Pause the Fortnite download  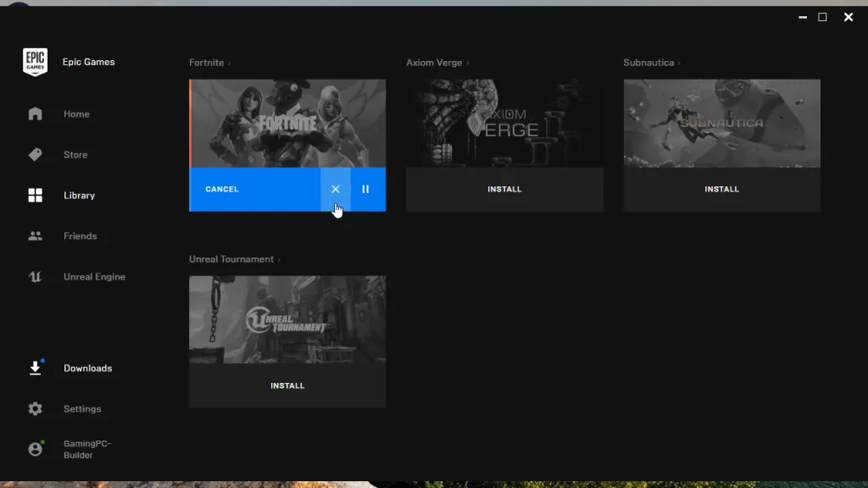[365, 189]
